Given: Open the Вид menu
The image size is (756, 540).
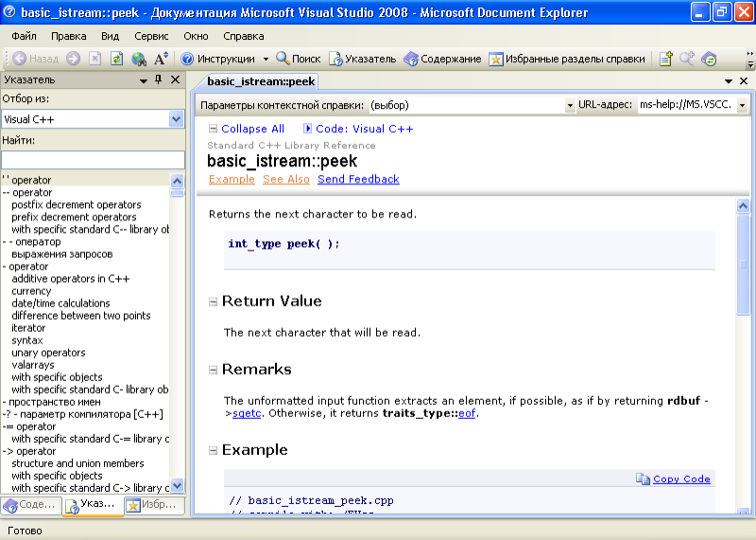Looking at the screenshot, I should (x=110, y=36).
